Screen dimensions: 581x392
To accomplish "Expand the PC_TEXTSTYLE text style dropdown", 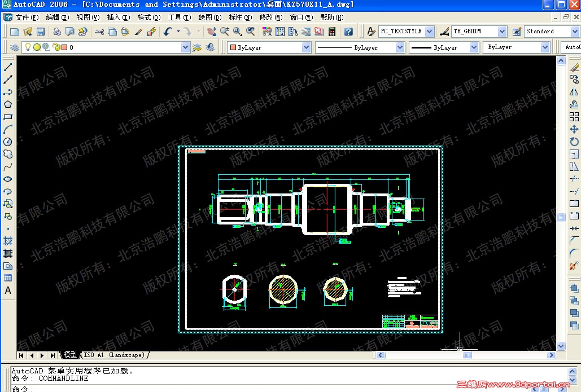I will (430, 32).
